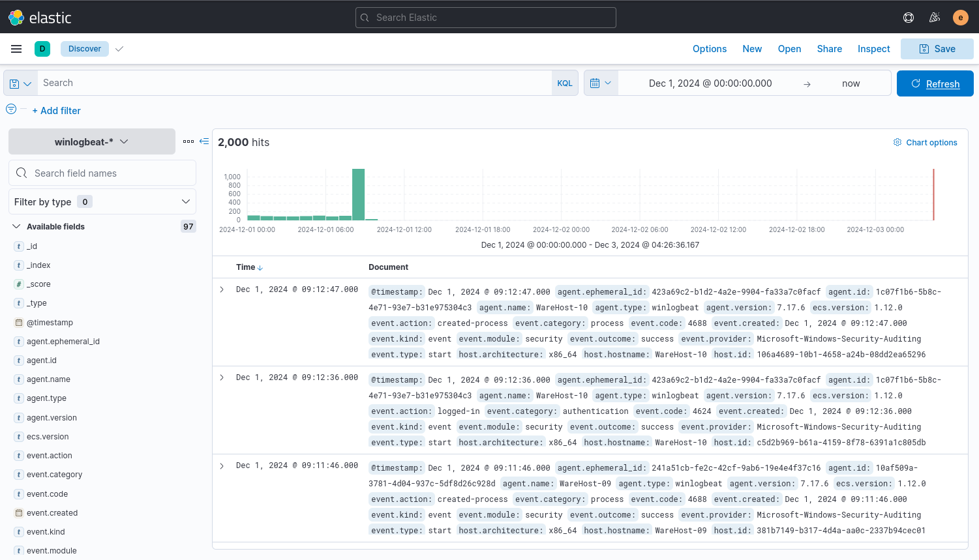
Task: Click the filter options icon
Action: [x=11, y=110]
